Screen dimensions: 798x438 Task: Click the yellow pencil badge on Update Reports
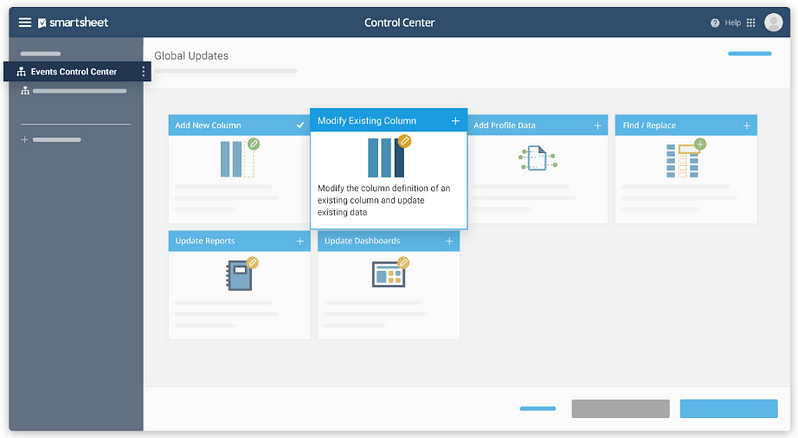point(252,262)
